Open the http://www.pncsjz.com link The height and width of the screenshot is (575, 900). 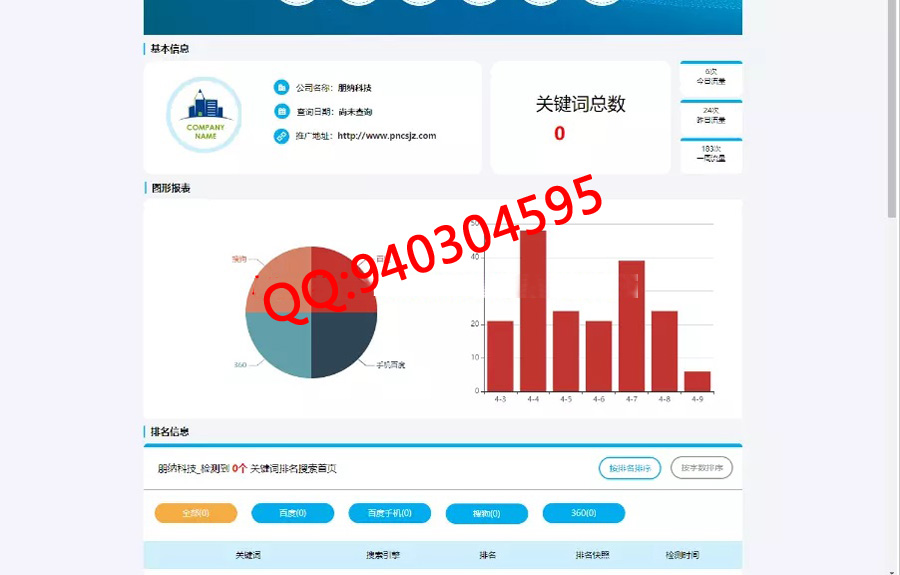(x=386, y=136)
